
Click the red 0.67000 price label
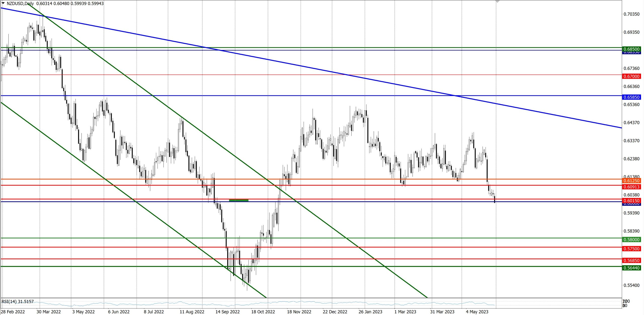click(631, 76)
